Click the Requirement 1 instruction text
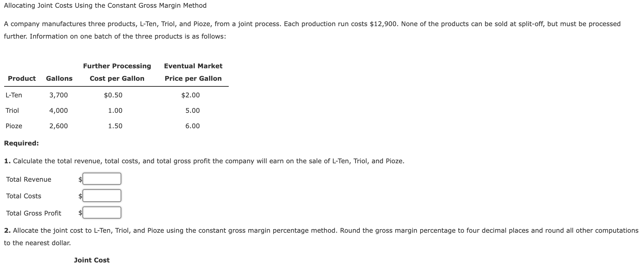644x263 pixels. tap(204, 161)
